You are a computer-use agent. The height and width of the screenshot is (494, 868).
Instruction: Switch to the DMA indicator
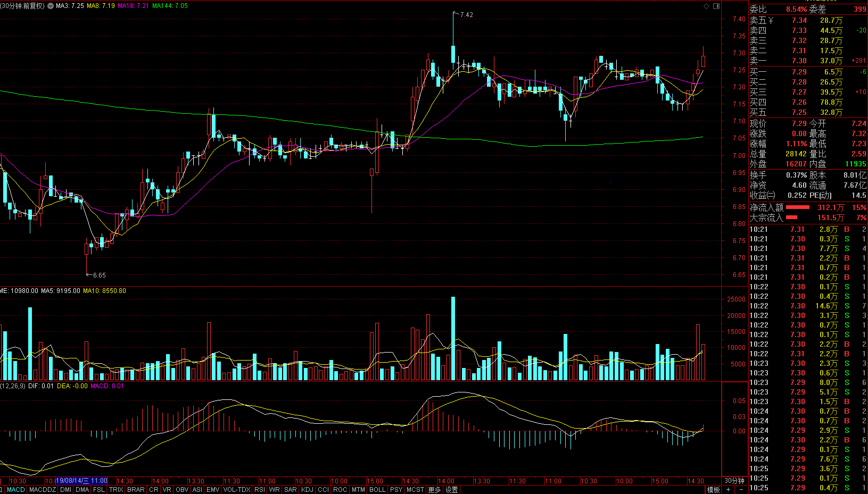pos(82,489)
